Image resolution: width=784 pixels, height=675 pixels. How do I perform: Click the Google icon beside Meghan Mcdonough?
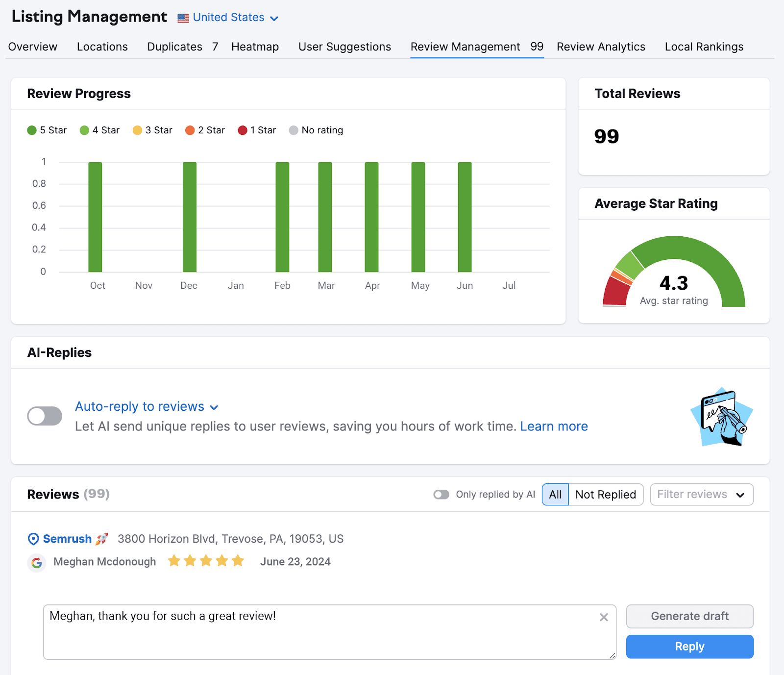click(x=37, y=563)
